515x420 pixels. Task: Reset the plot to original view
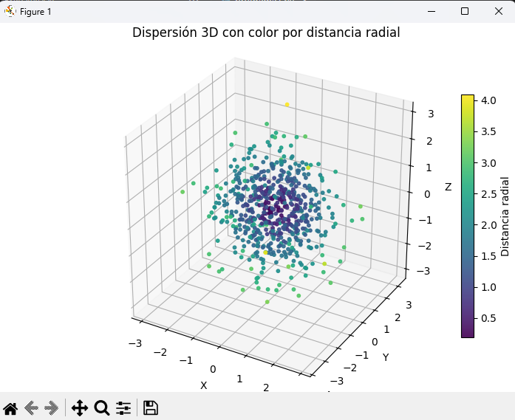[10, 407]
